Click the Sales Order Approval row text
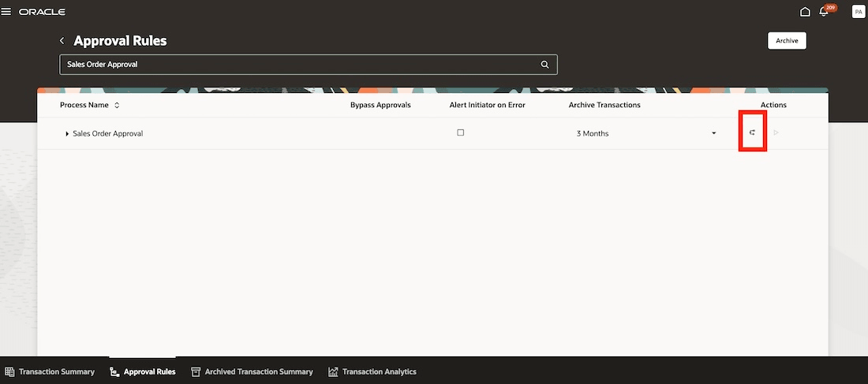Image resolution: width=868 pixels, height=384 pixels. point(108,133)
